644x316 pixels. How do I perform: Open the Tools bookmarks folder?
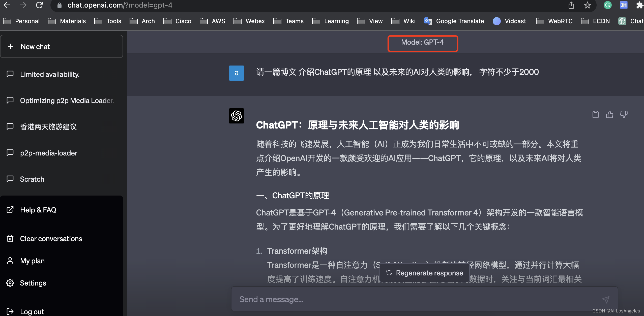coord(108,21)
